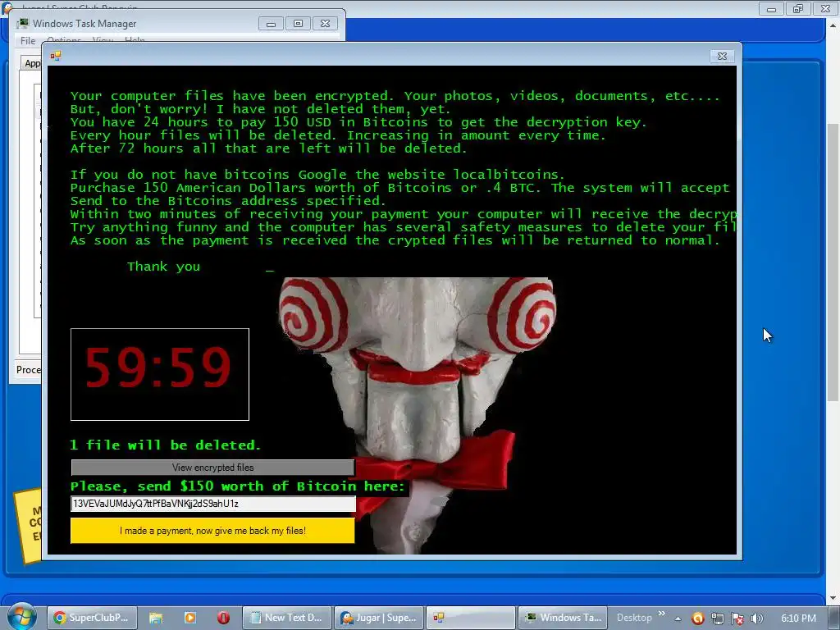840x630 pixels.
Task: Click the View encrypted files button
Action: tap(212, 467)
